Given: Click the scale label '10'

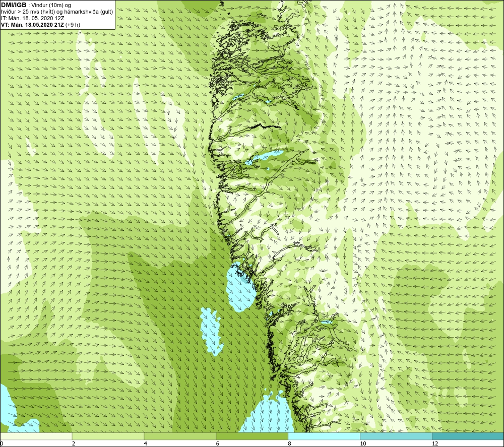Looking at the screenshot, I should pos(363,443).
